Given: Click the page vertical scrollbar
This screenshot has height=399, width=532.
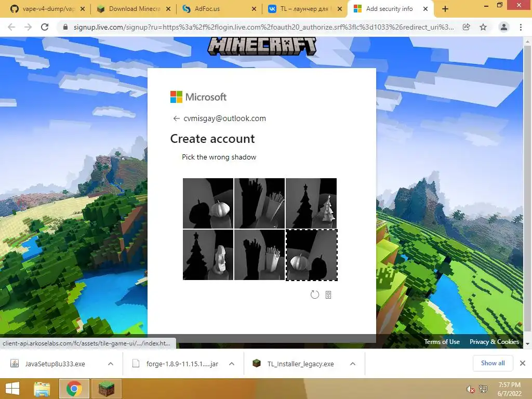Looking at the screenshot, I should (x=527, y=188).
